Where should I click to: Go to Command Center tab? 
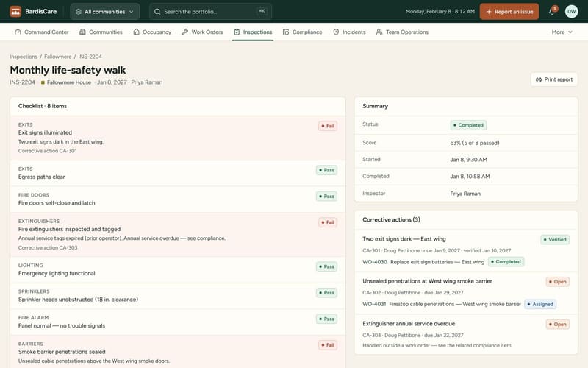tap(42, 32)
